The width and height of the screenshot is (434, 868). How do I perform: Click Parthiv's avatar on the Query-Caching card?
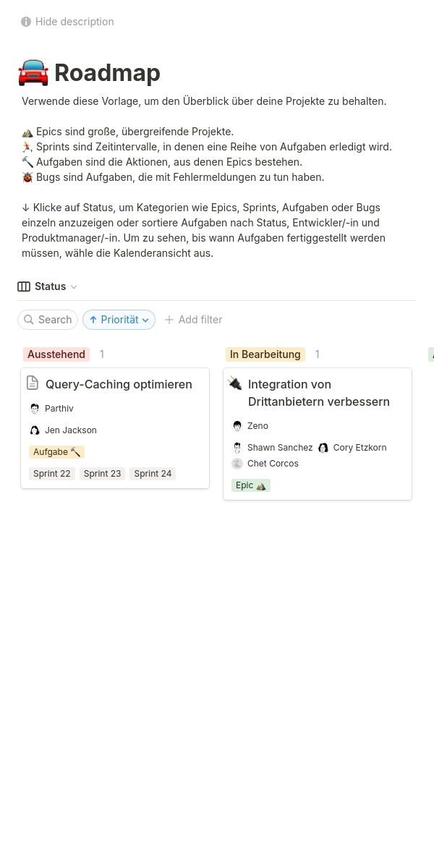tap(35, 408)
